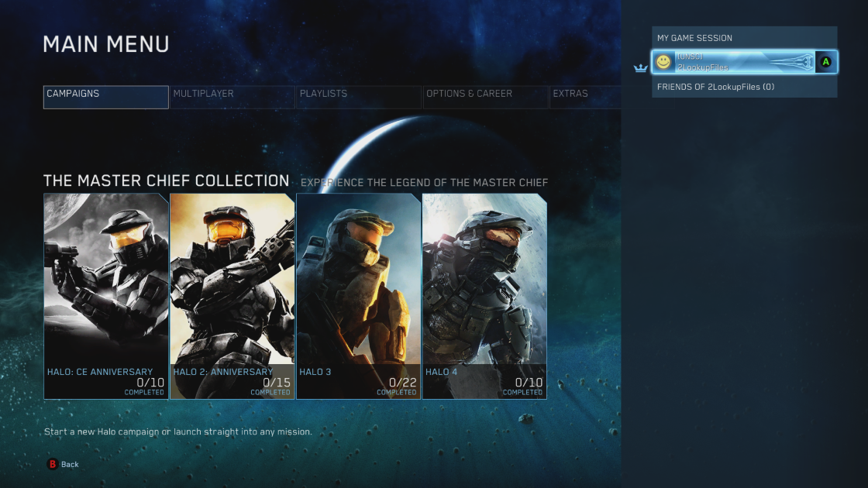Screen dimensions: 868x488
Task: Select the Halo 3 campaign card
Action: coord(359,296)
